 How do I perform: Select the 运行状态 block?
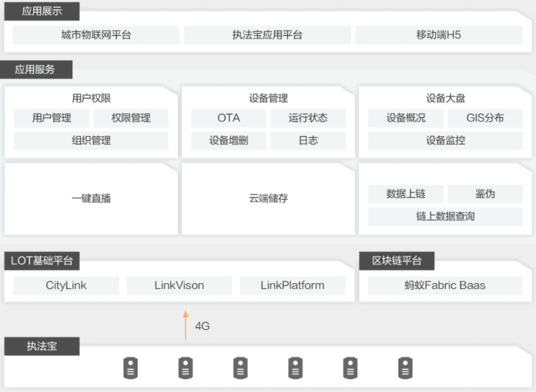pyautogui.click(x=308, y=118)
